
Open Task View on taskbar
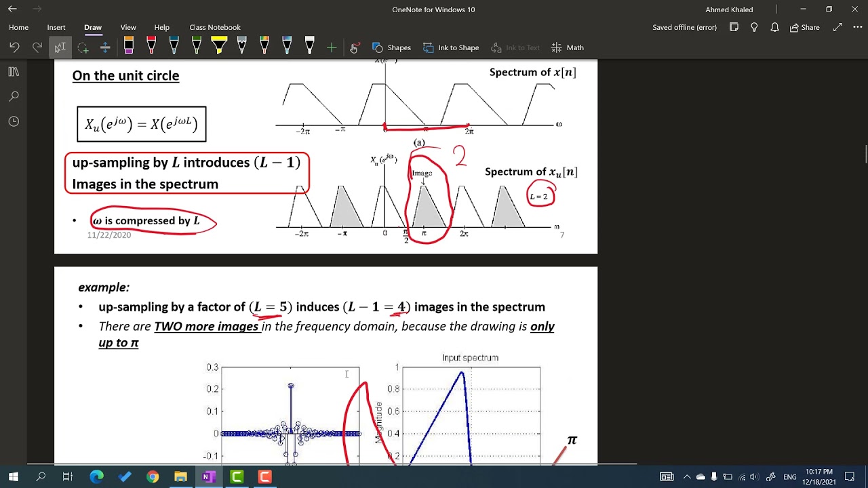pyautogui.click(x=67, y=477)
